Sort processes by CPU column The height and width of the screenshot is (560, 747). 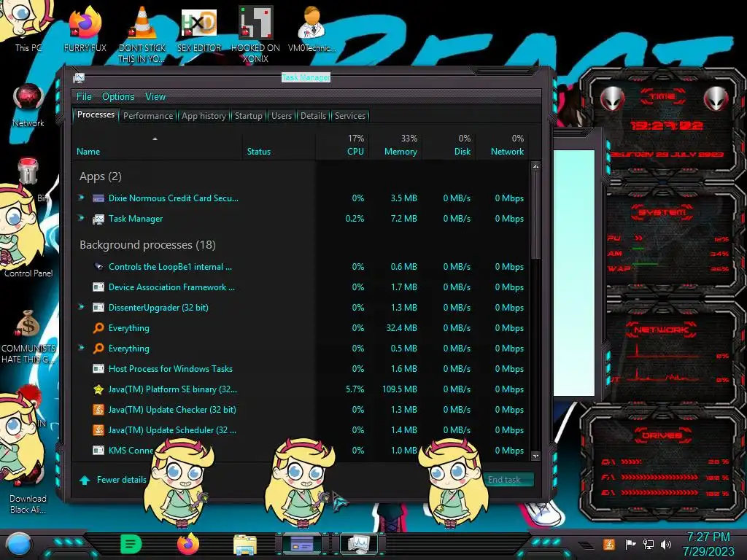tap(343, 146)
